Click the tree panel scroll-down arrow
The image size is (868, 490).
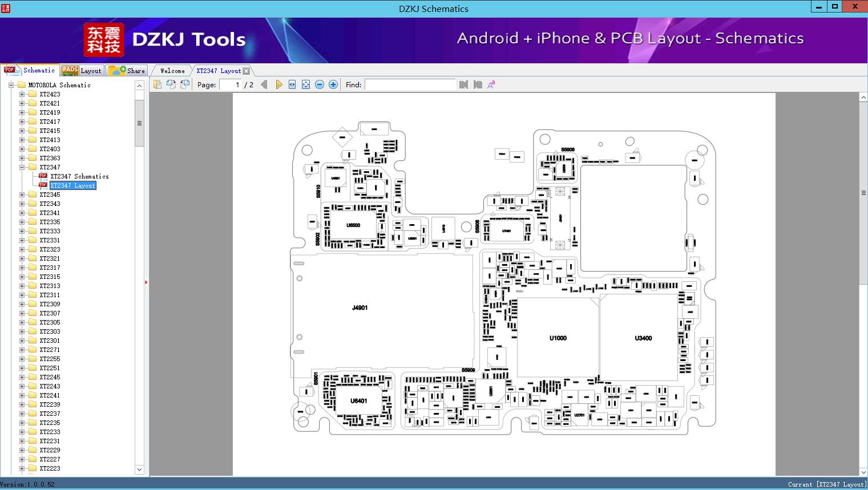point(139,469)
